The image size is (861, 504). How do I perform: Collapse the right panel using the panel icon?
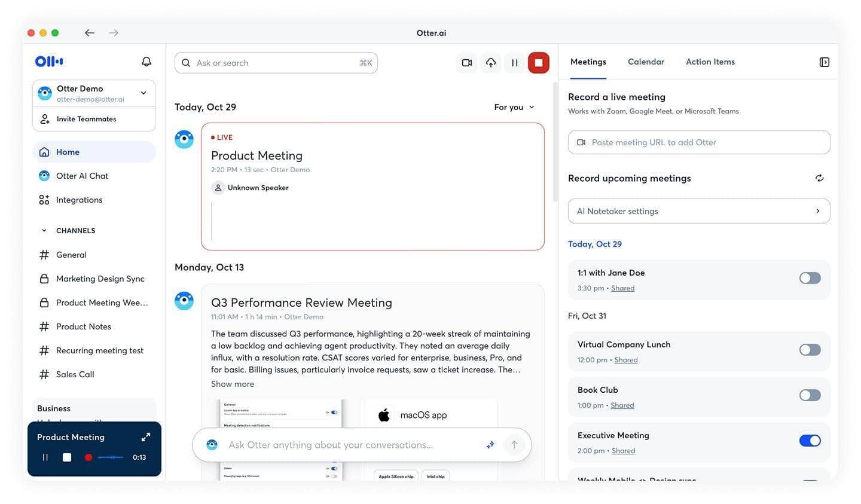tap(824, 62)
